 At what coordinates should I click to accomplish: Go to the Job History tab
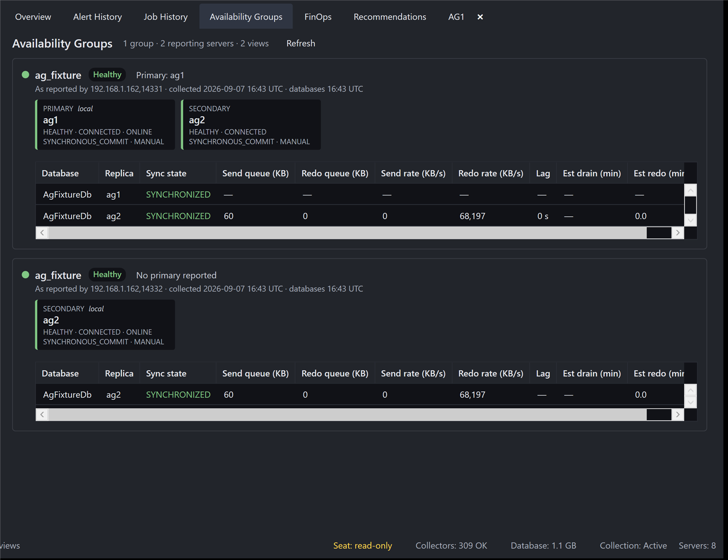click(165, 17)
